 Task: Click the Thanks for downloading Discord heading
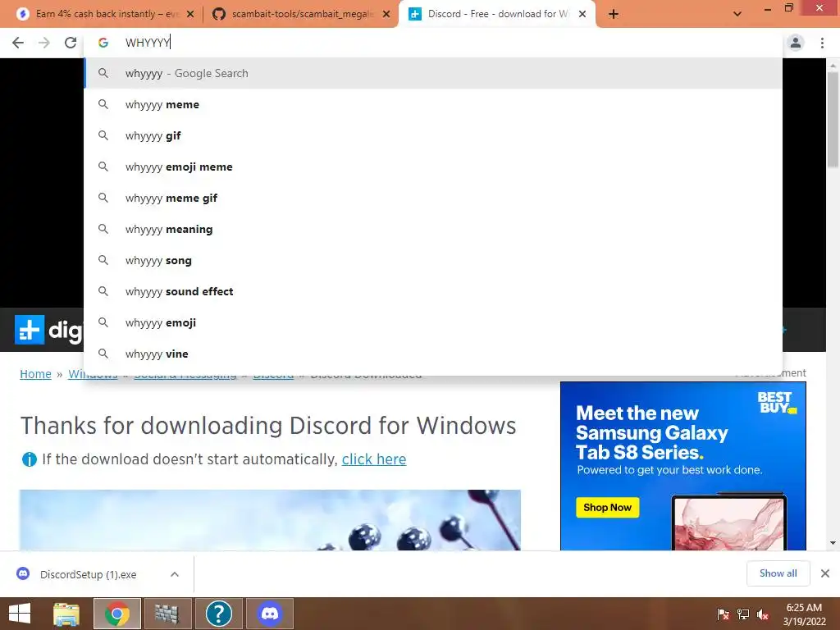268,426
